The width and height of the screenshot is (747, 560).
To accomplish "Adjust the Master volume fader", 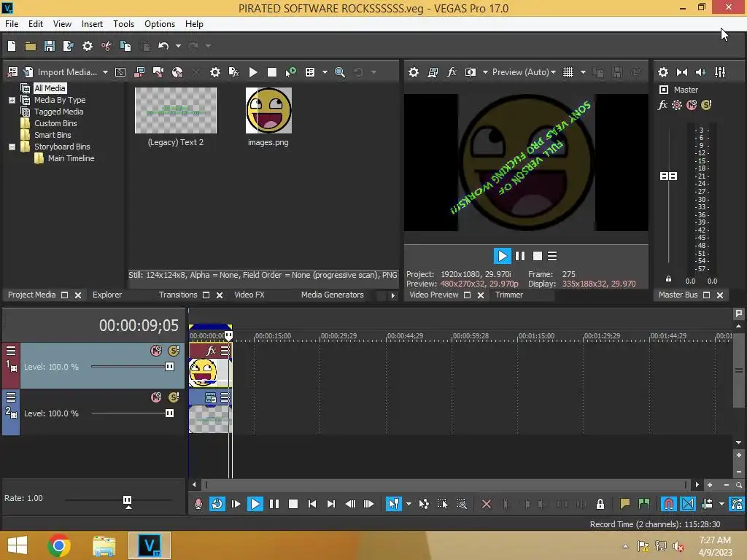I will point(668,176).
